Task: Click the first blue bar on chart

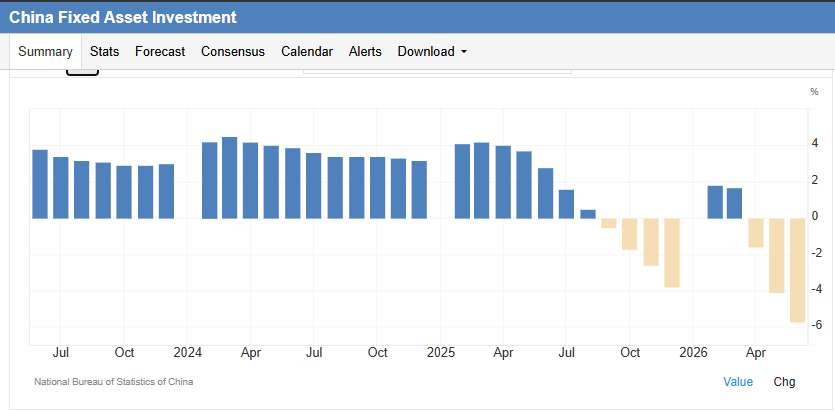Action: [x=40, y=184]
